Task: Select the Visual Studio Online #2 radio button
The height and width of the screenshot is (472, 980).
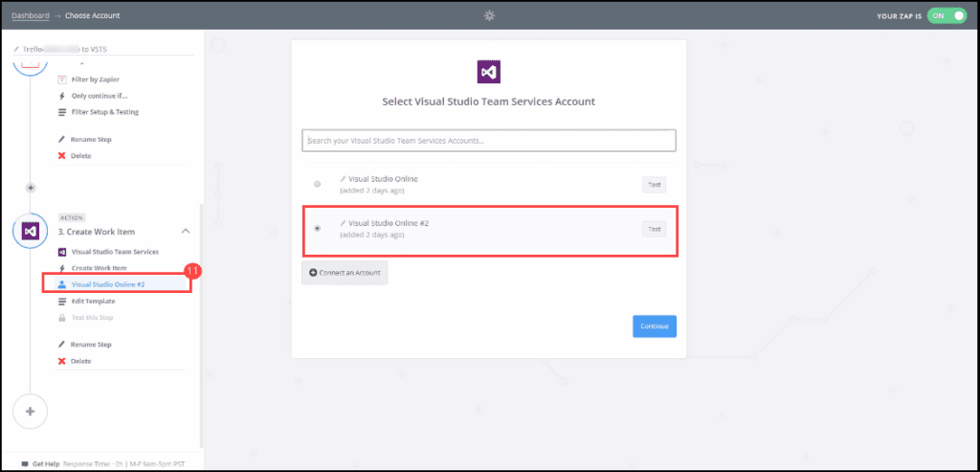Action: tap(318, 229)
